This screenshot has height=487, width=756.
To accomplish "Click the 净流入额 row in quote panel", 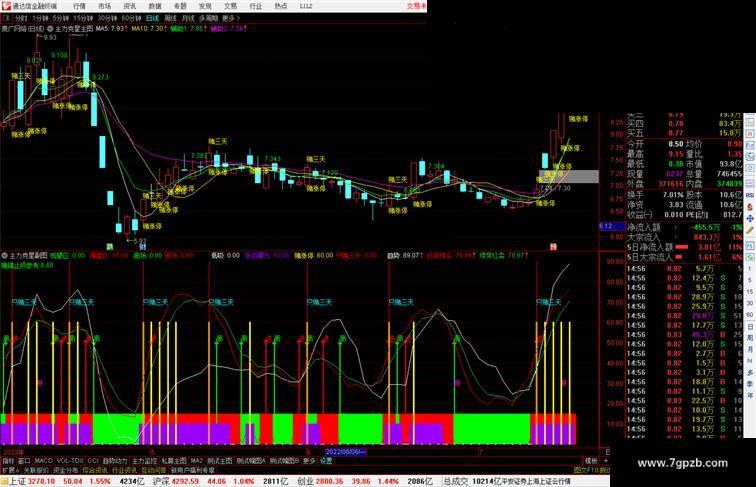I will 684,227.
